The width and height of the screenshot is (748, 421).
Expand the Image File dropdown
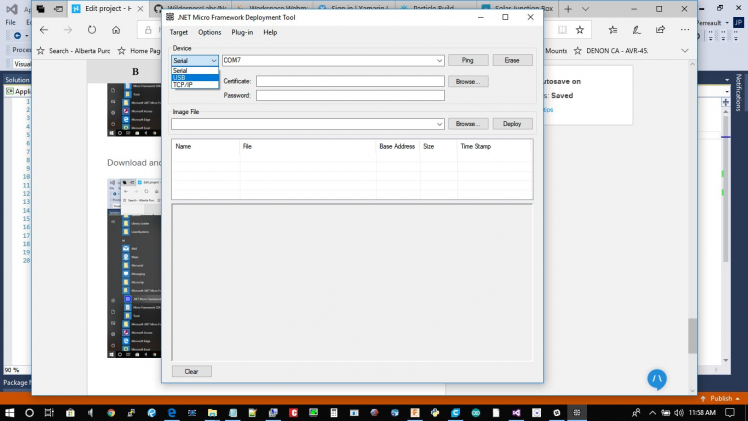(439, 124)
